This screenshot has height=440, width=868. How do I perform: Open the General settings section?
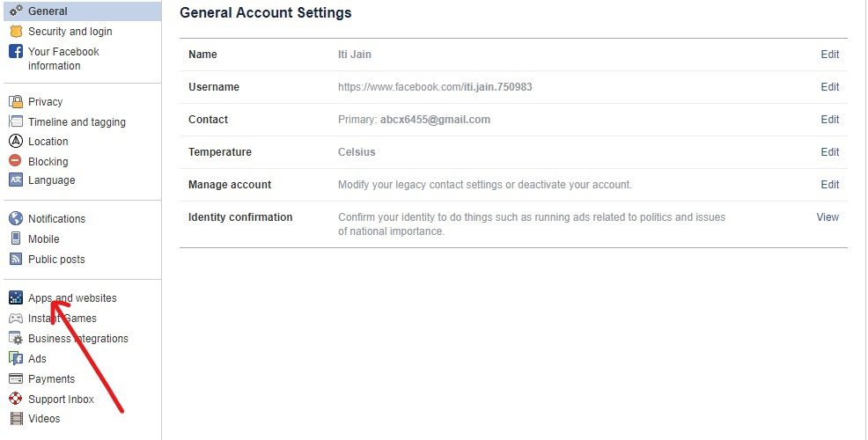[83, 11]
